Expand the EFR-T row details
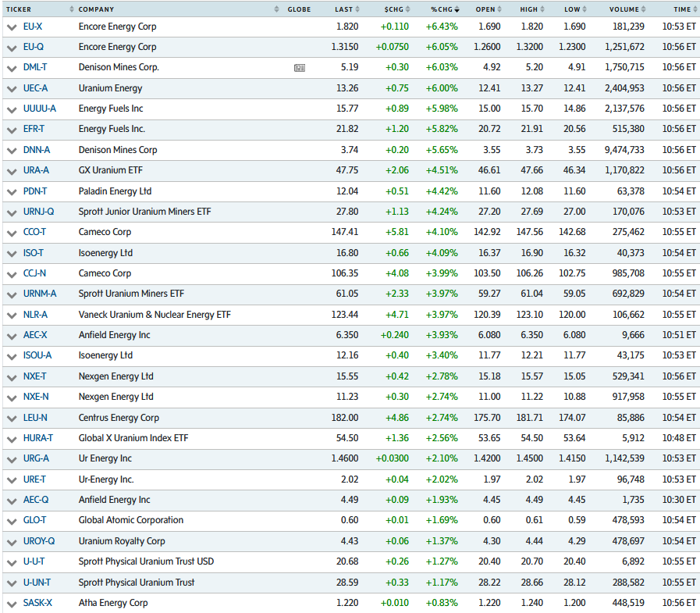Viewport: 700px width, 613px height. pyautogui.click(x=12, y=130)
